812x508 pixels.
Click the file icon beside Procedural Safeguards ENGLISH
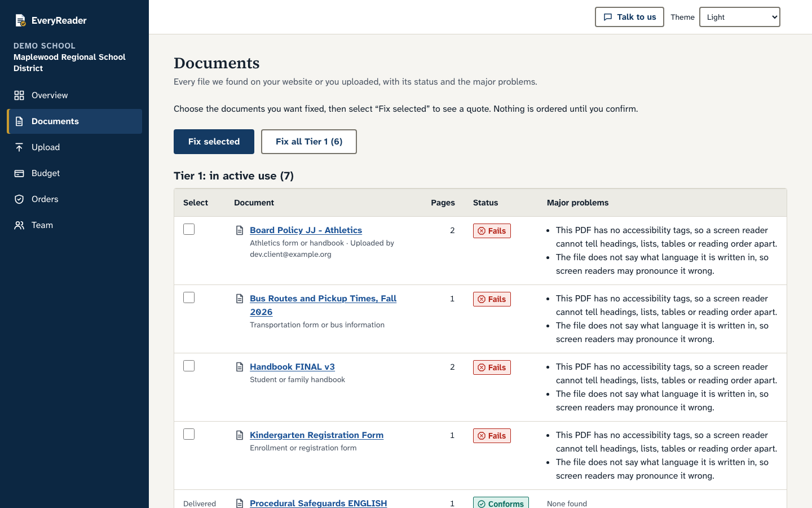[x=240, y=503]
